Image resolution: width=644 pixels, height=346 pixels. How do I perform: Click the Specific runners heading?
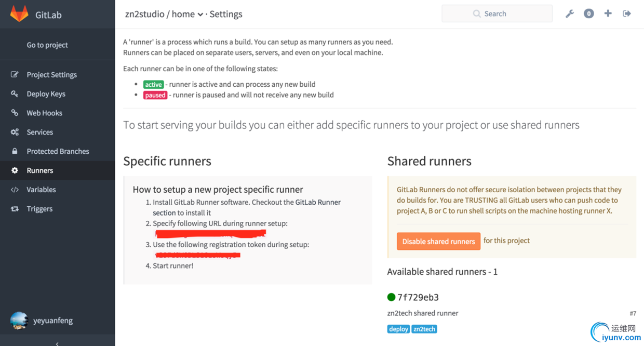[167, 161]
